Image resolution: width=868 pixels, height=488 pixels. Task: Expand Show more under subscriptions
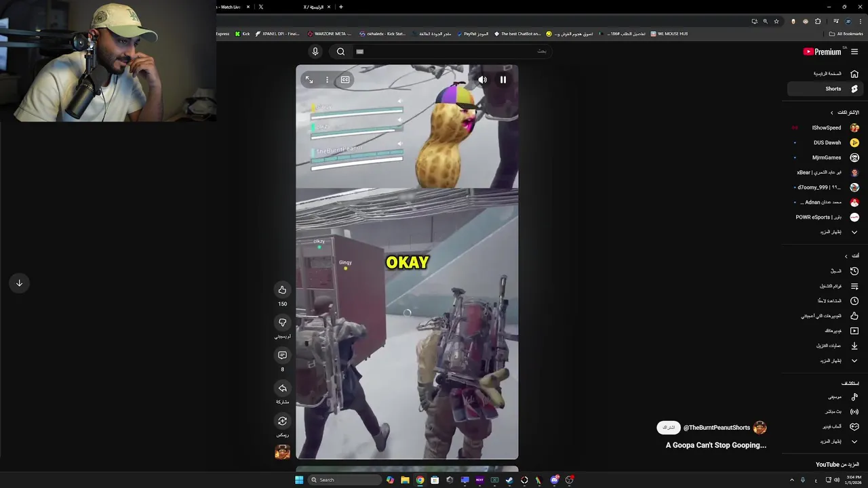coord(825,232)
